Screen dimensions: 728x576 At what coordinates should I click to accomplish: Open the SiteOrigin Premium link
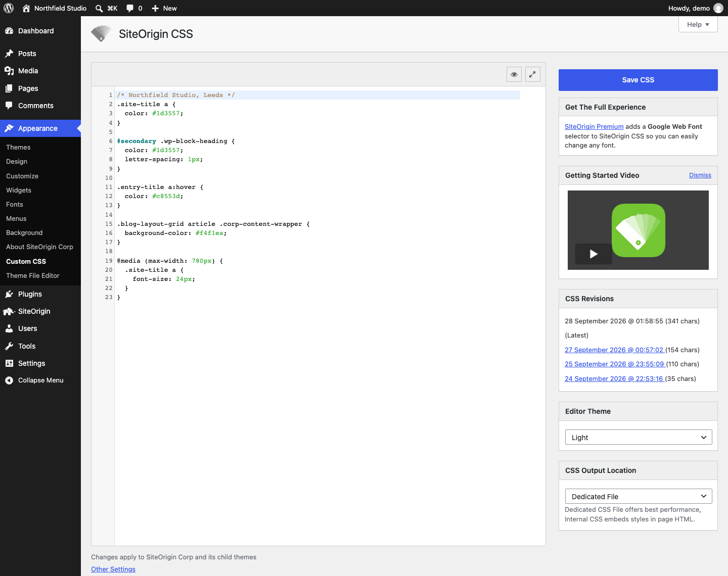coord(594,126)
